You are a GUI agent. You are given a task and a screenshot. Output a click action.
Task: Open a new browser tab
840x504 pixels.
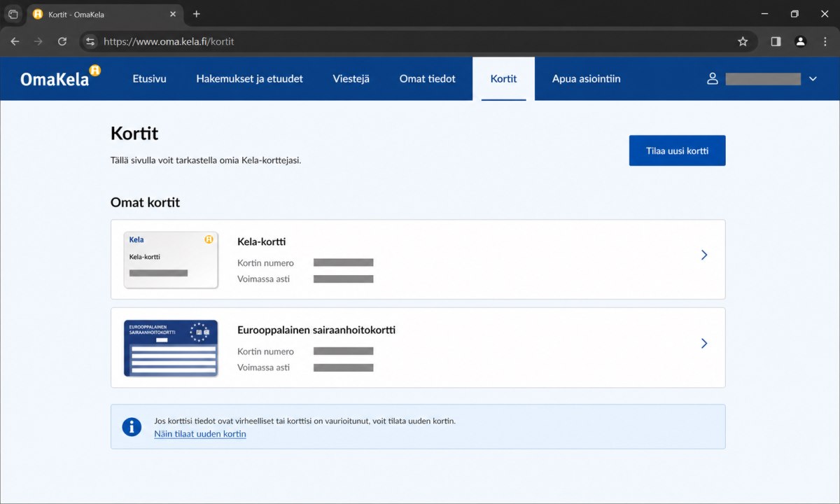coord(196,14)
